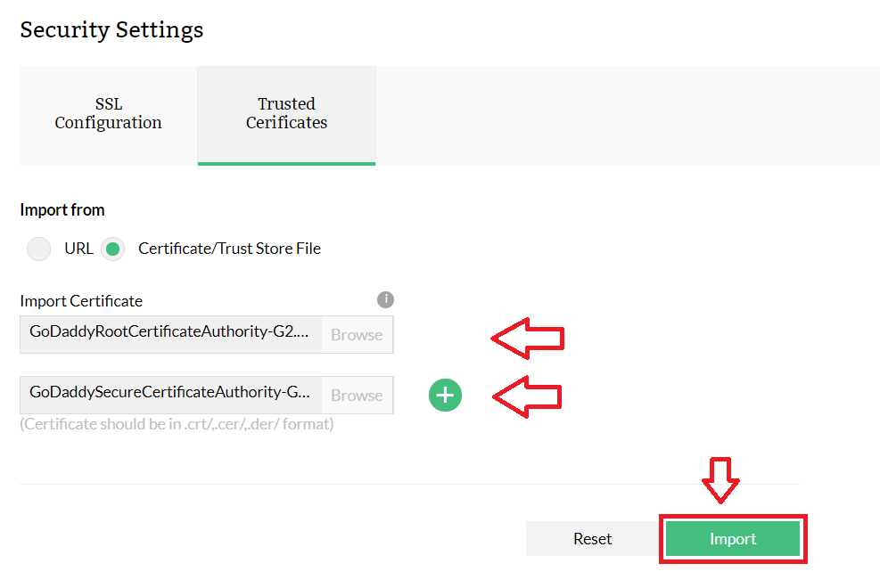
Task: Click the 'Import Certificate' field label
Action: coord(81,301)
